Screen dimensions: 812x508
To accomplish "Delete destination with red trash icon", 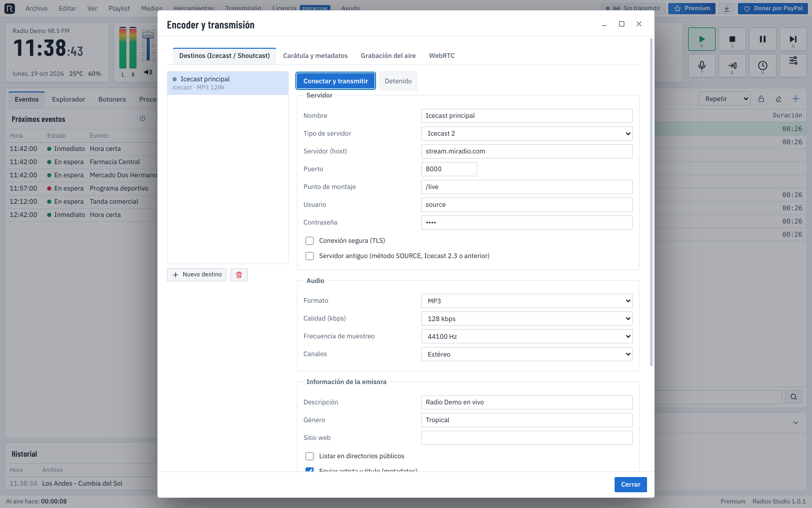I will [x=239, y=275].
